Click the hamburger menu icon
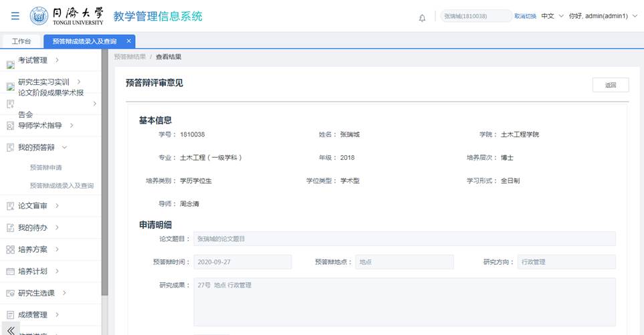The width and height of the screenshot is (644, 335). coord(15,16)
